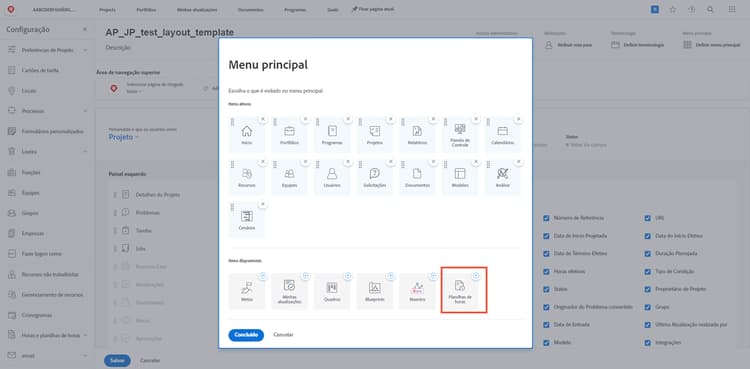Uncheck the Modelo checkbox

(x=546, y=343)
